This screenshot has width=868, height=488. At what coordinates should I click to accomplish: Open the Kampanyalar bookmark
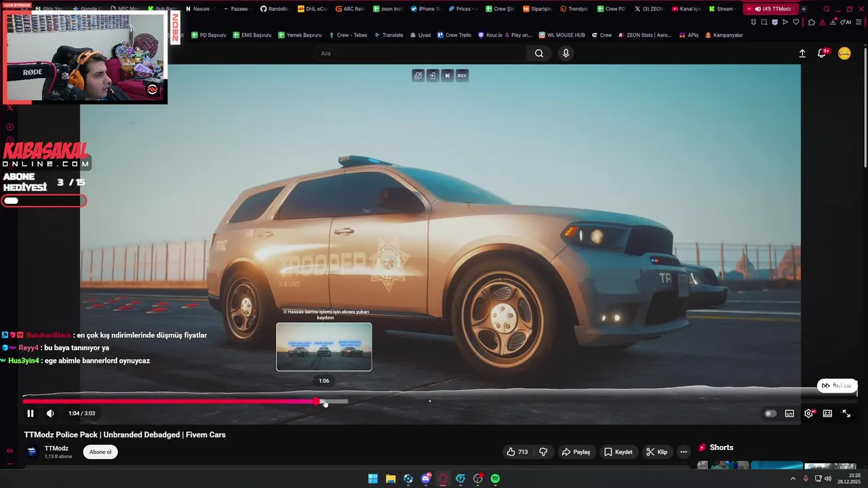724,35
